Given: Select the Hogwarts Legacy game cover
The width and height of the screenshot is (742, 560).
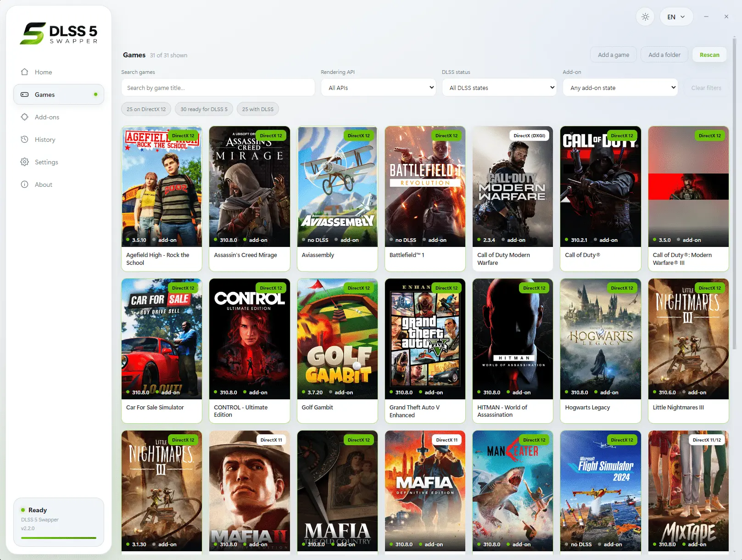Looking at the screenshot, I should (x=600, y=339).
